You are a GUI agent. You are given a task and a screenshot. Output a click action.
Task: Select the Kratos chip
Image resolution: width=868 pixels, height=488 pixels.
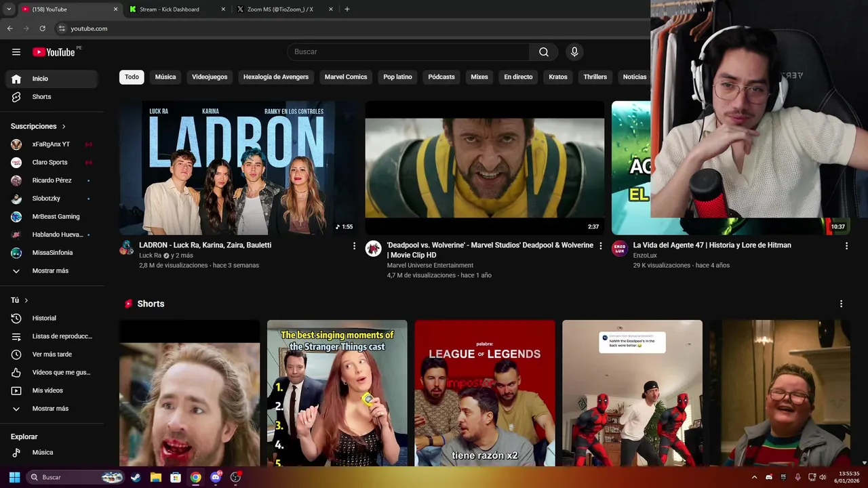tap(558, 77)
